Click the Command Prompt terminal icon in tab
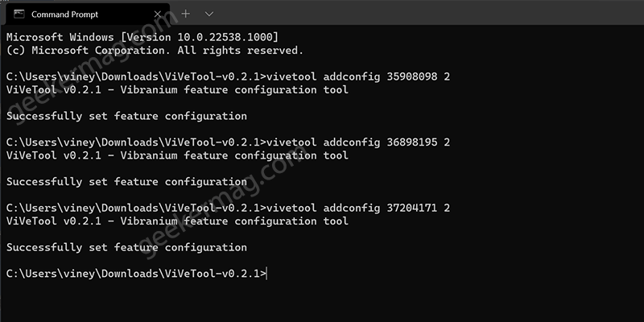 [19, 14]
